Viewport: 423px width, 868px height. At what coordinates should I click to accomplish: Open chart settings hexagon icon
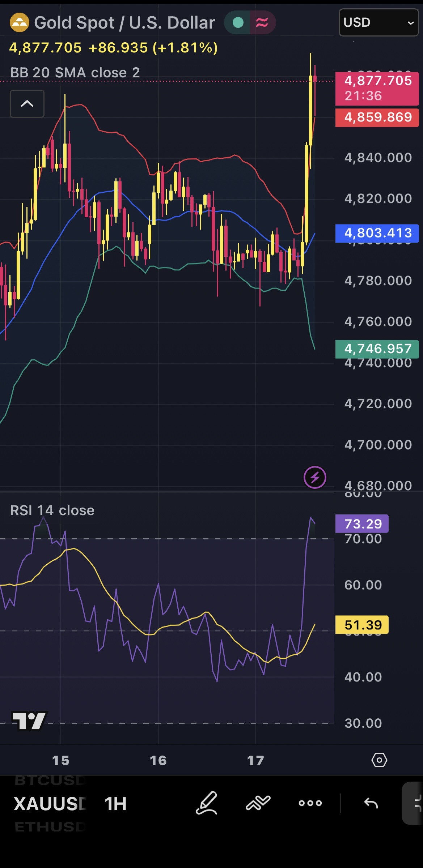(379, 760)
